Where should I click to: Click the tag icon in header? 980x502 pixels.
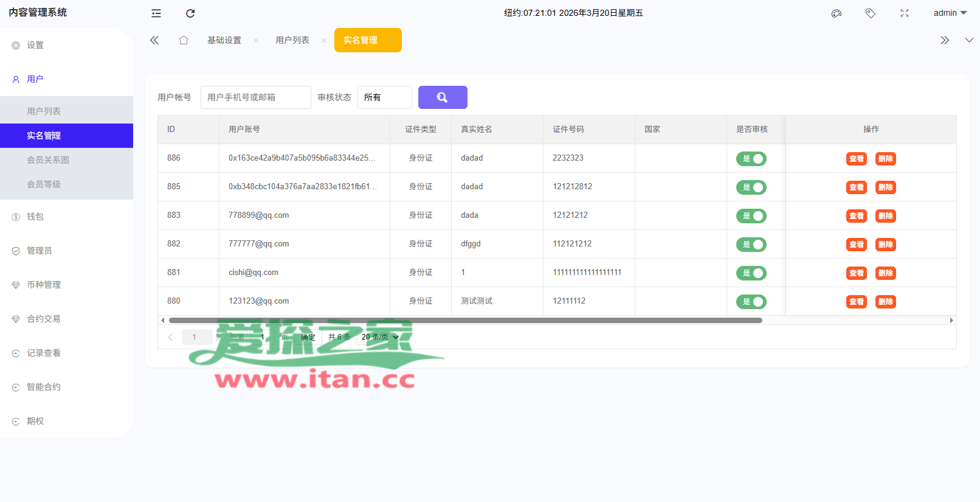[871, 13]
